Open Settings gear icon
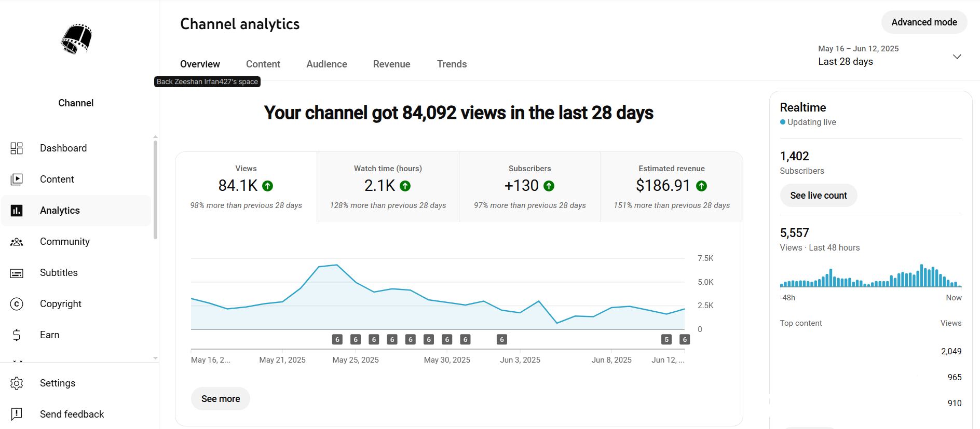980x429 pixels. [17, 383]
